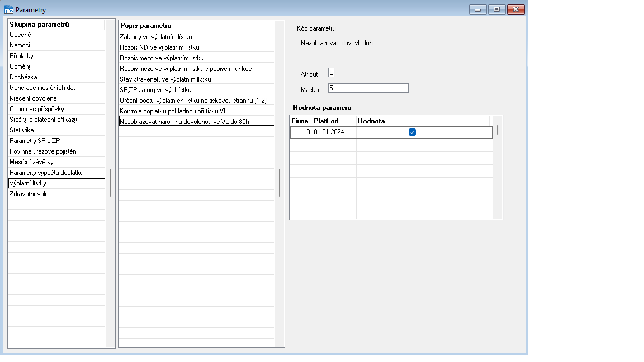Select Parametry výpočtu doplatku group
Screen dimensions: 644x362
coord(56,173)
